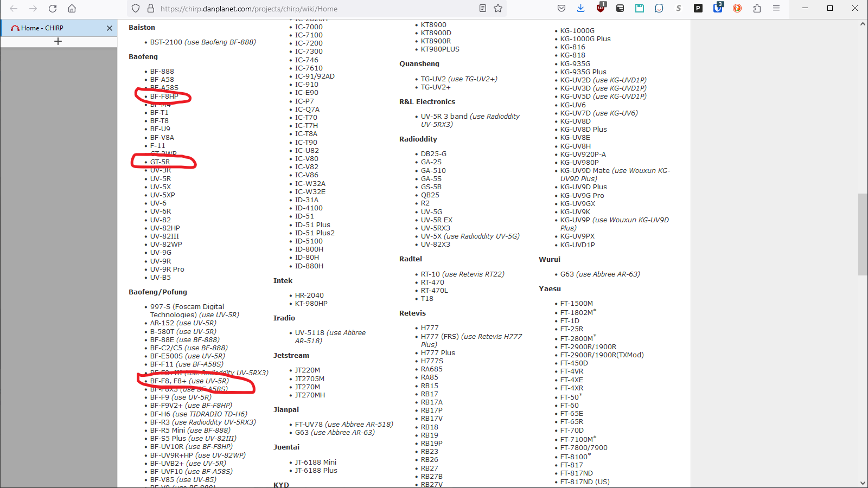Click the Baofeng heading
Screen dimensions: 868x488
click(143, 57)
